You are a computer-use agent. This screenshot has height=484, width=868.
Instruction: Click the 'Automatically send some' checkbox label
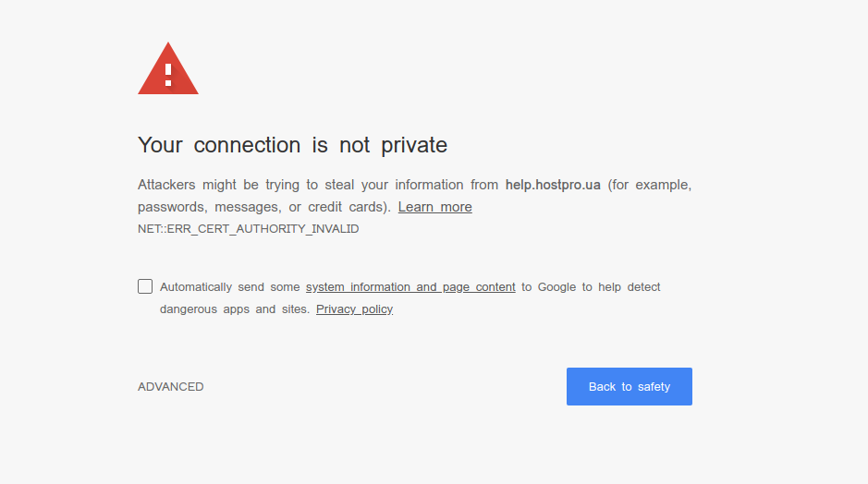pos(230,287)
